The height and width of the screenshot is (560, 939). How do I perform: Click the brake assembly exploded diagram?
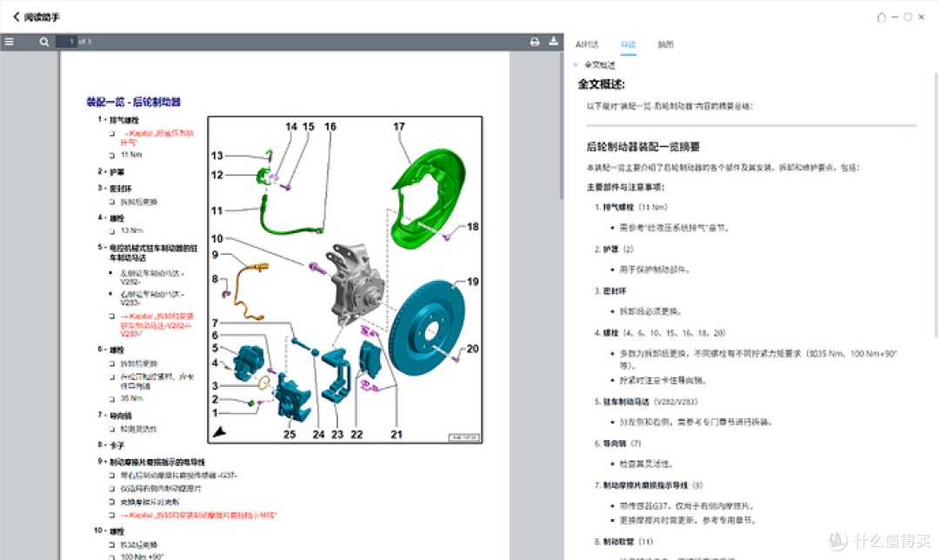pos(345,280)
